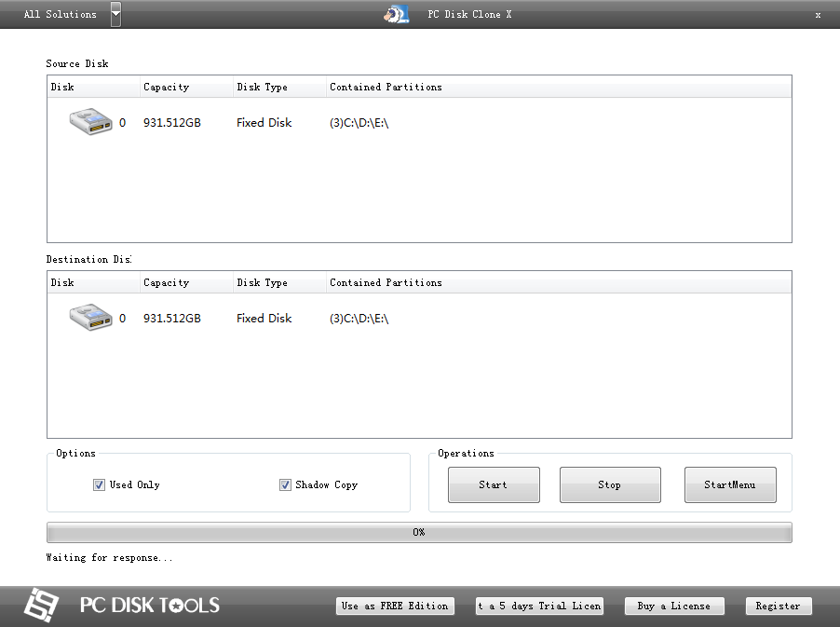
Task: Click Use as FREE Edition button
Action: pos(395,607)
